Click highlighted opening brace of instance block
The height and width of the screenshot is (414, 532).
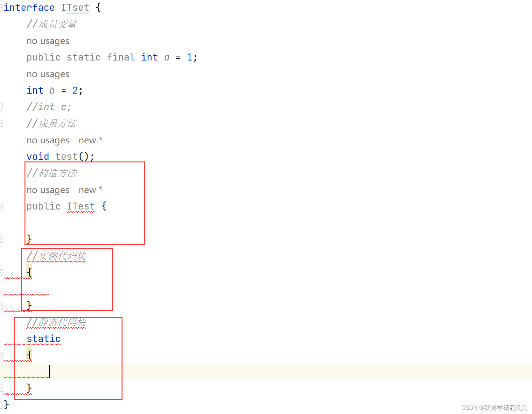pyautogui.click(x=29, y=272)
